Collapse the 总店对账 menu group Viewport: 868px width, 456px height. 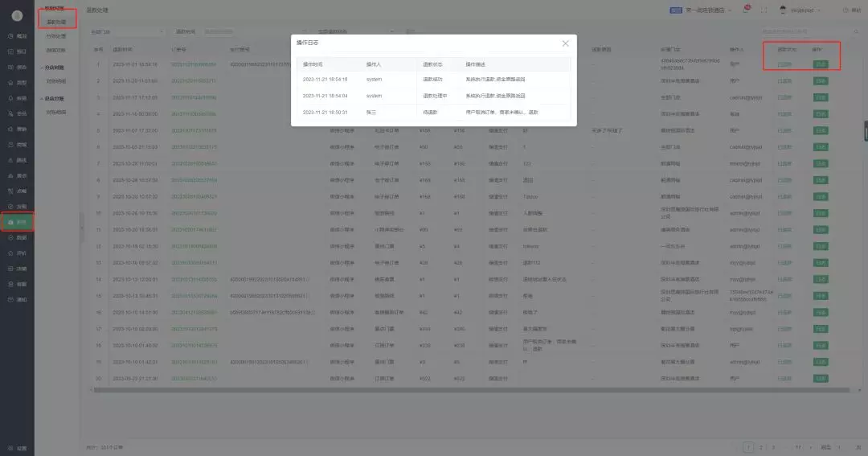(53, 99)
